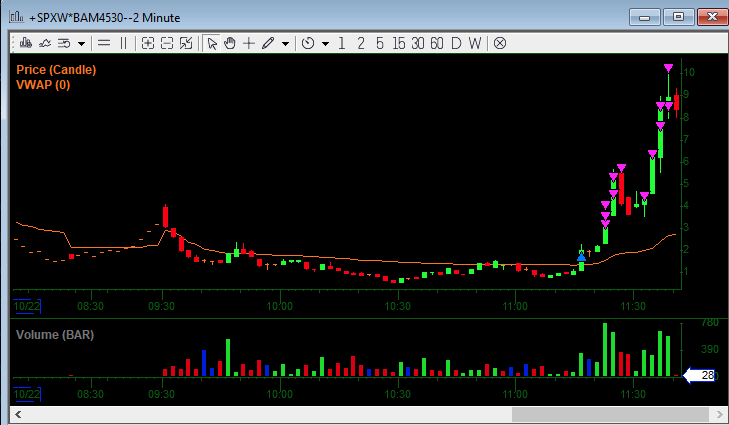Click the first blue volume bar

pyautogui.click(x=204, y=363)
